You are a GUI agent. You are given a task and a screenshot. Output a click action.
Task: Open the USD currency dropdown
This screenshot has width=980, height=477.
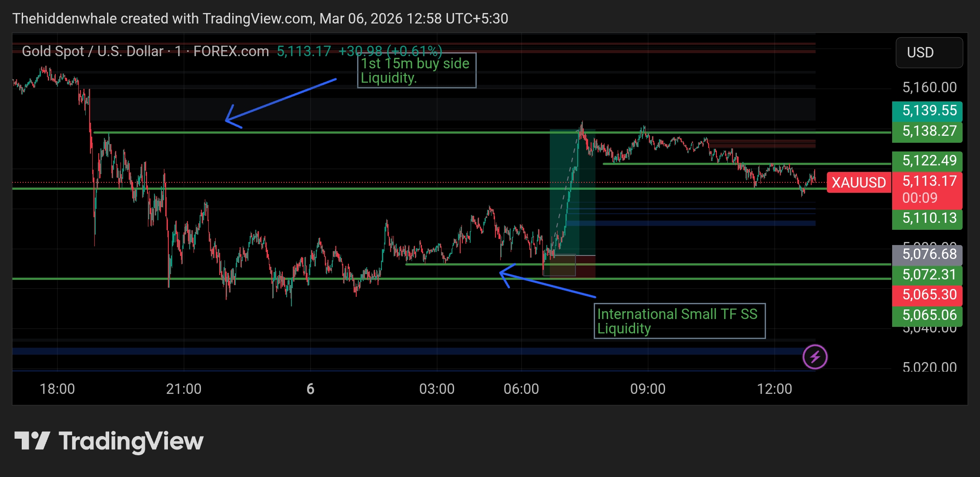[x=929, y=53]
